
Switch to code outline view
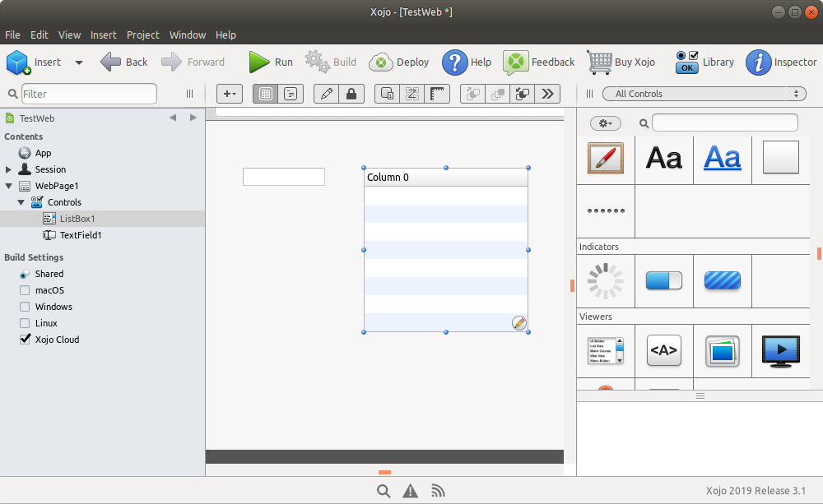291,94
